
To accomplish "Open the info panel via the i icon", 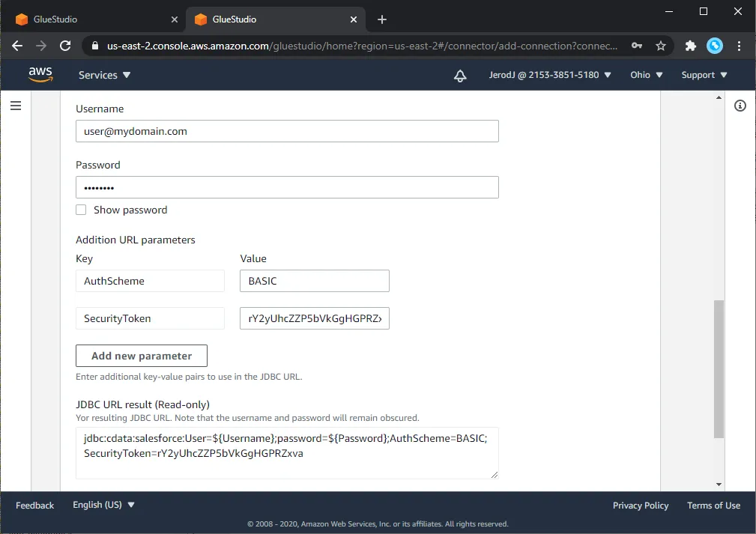I will tap(740, 106).
